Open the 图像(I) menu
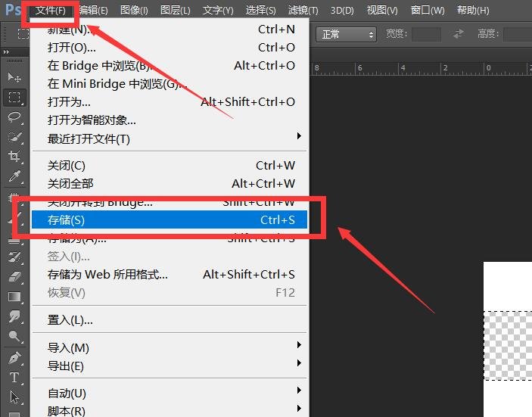This screenshot has width=532, height=417. (134, 10)
